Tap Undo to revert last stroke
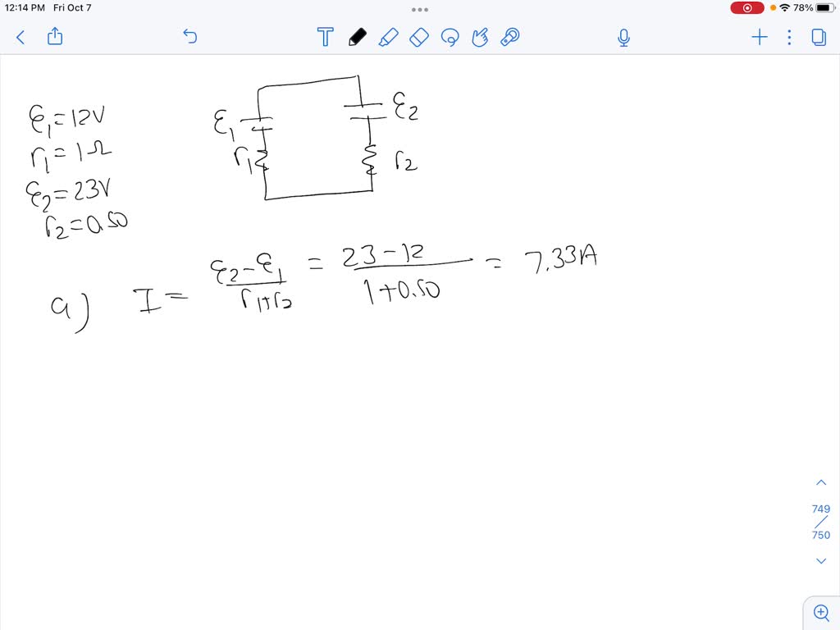The image size is (840, 630). (x=189, y=37)
